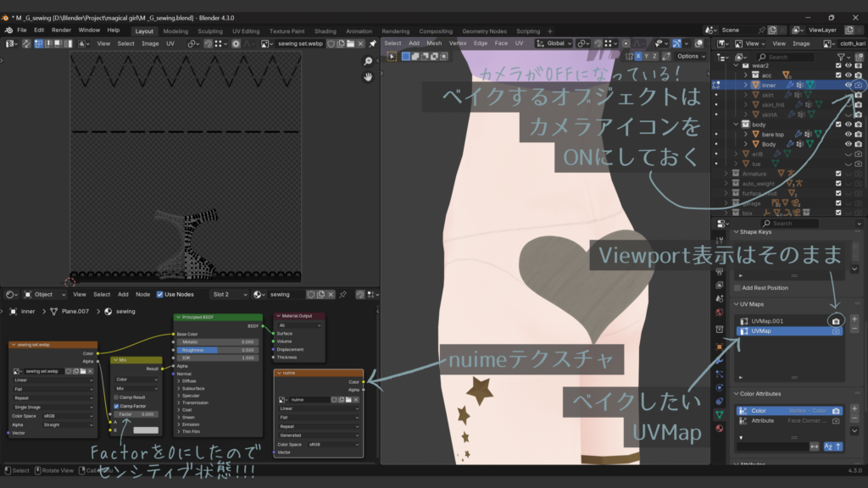Click the Roughness slider in Principled BSDF
The height and width of the screenshot is (488, 868).
[x=216, y=349]
